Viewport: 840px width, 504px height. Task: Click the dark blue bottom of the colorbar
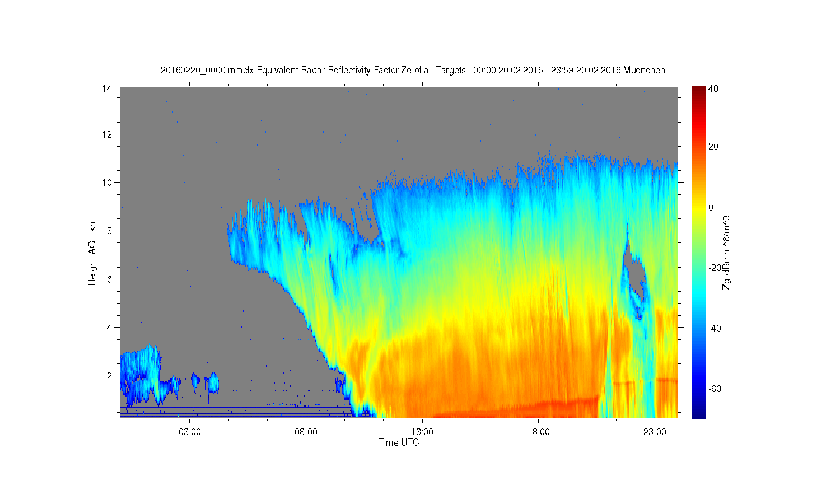coord(698,412)
